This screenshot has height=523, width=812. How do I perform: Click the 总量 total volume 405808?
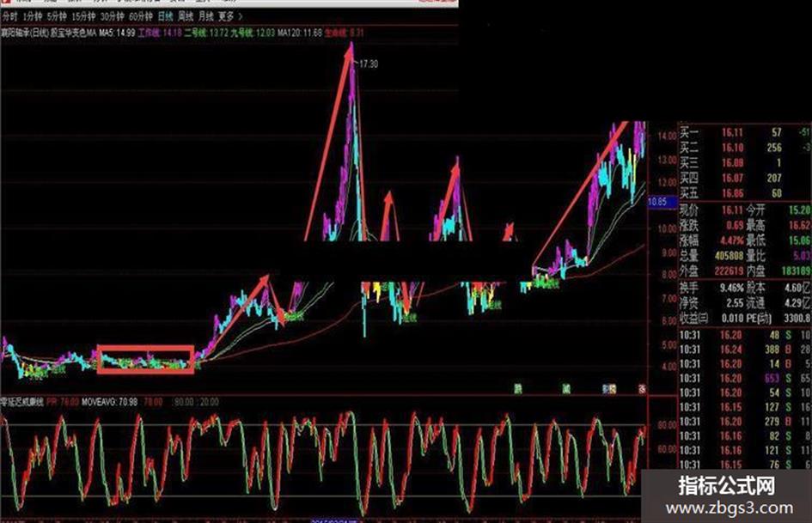729,256
